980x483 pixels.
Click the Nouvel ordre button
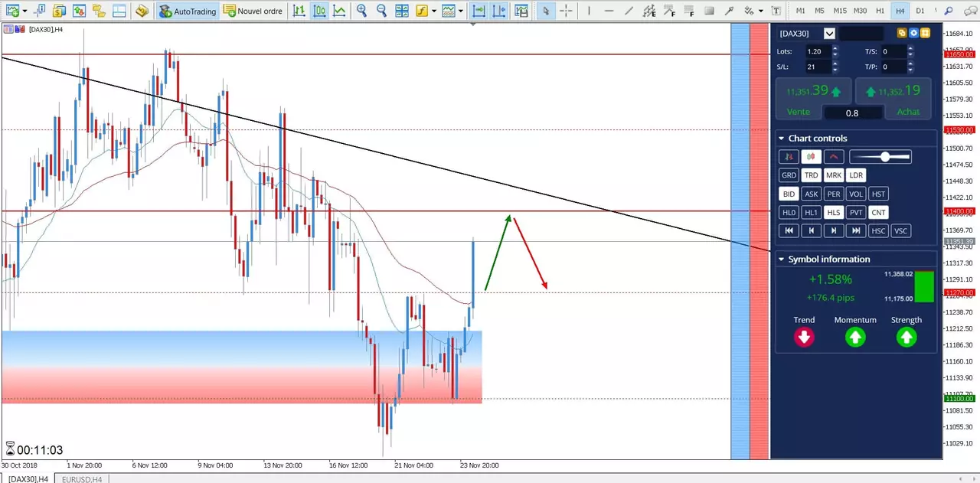[x=253, y=11]
